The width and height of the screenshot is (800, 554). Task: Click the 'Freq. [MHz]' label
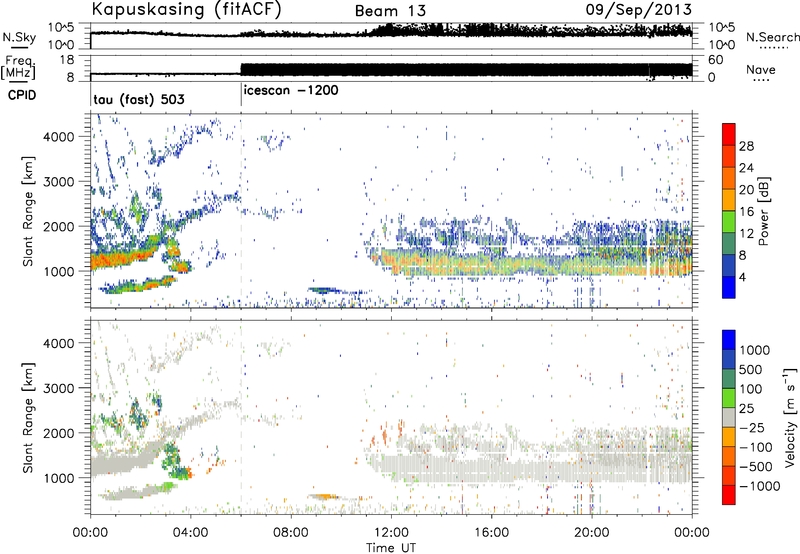18,68
